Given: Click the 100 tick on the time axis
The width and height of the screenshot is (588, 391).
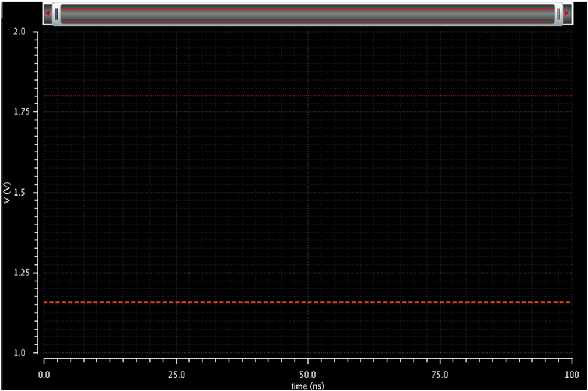Looking at the screenshot, I should click(570, 373).
